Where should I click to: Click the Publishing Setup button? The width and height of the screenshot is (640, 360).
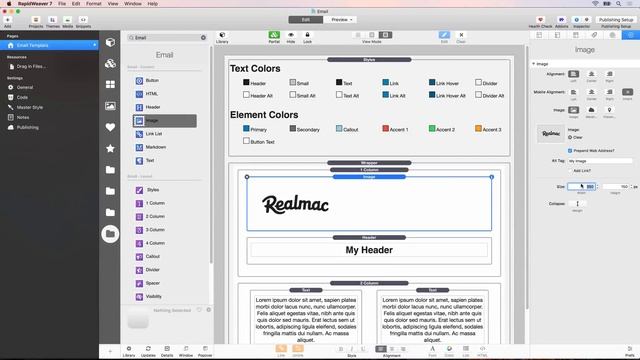tap(616, 20)
